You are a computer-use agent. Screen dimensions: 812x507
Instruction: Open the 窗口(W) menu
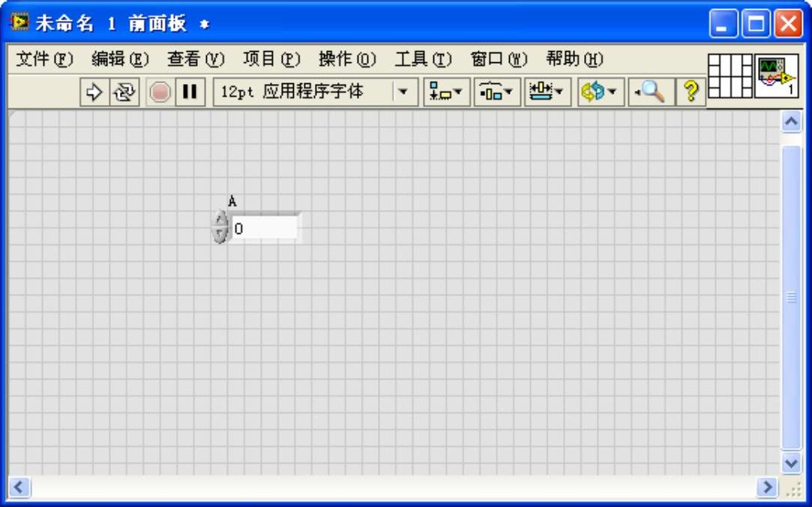point(499,59)
